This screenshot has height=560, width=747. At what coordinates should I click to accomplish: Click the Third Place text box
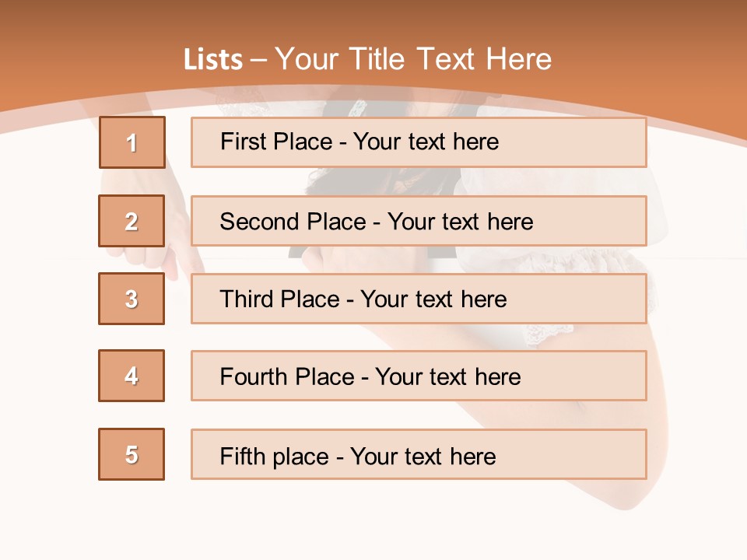coord(419,299)
